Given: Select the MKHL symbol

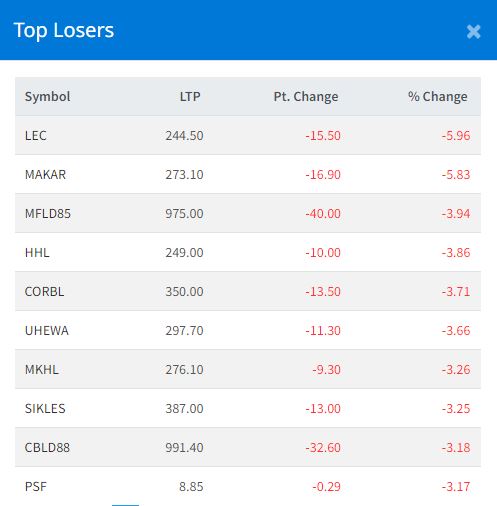Looking at the screenshot, I should click(x=42, y=370).
